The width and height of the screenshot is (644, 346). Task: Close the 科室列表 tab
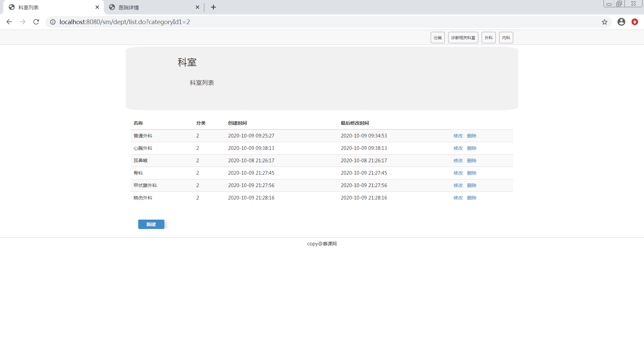pos(97,7)
